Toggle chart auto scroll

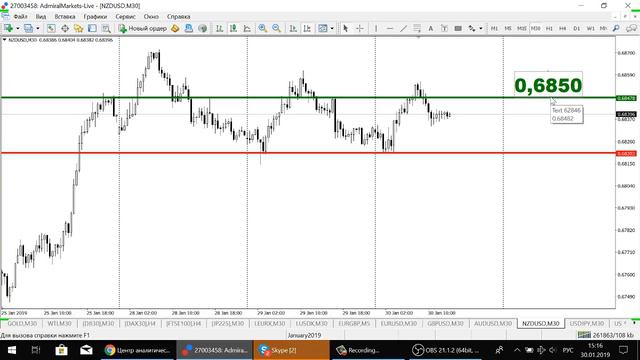coord(293,28)
